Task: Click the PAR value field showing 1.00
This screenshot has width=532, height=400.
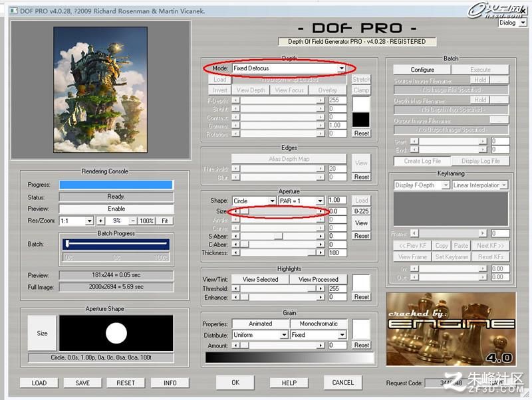Action: coord(338,201)
